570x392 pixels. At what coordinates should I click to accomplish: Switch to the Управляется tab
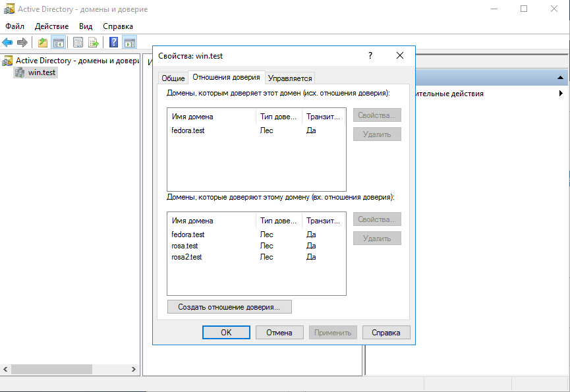pos(290,78)
